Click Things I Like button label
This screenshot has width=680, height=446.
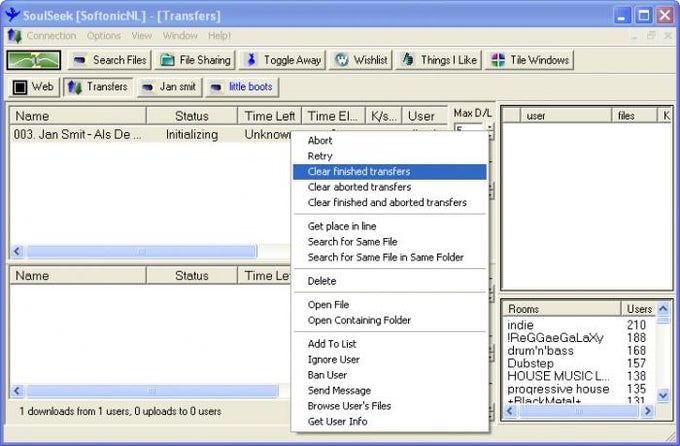point(449,60)
